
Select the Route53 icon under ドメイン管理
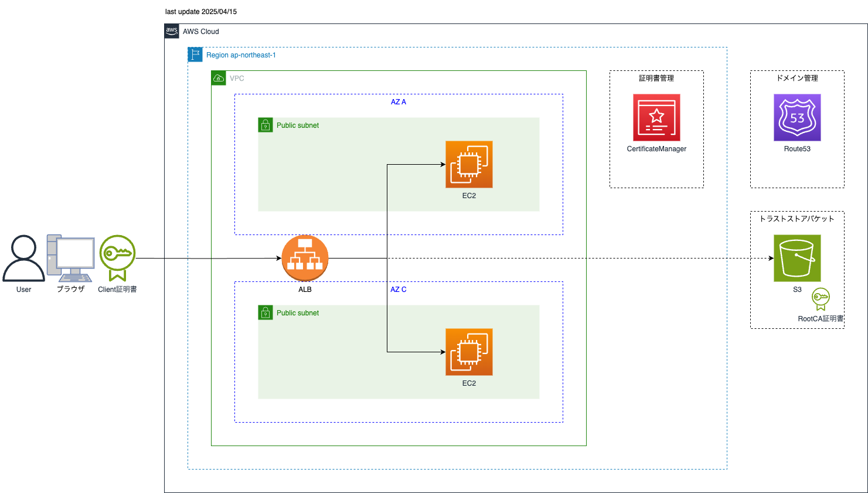797,117
